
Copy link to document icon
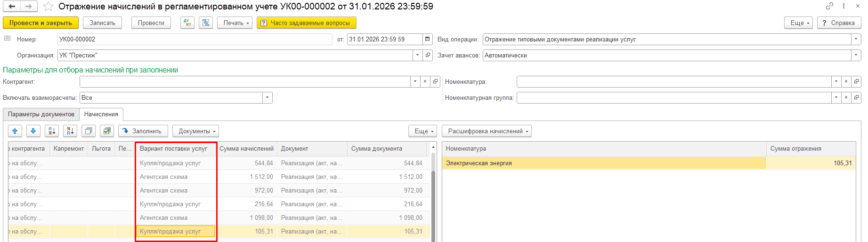tap(829, 6)
